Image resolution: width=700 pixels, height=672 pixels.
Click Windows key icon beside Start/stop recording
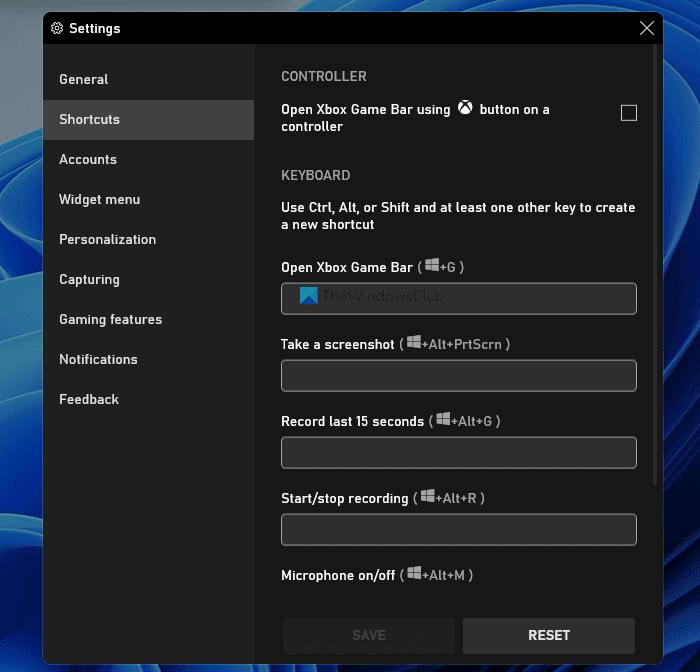pos(428,496)
